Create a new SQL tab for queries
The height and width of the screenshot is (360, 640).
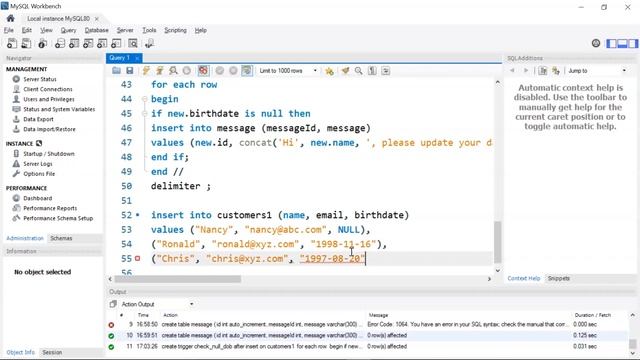pyautogui.click(x=12, y=43)
